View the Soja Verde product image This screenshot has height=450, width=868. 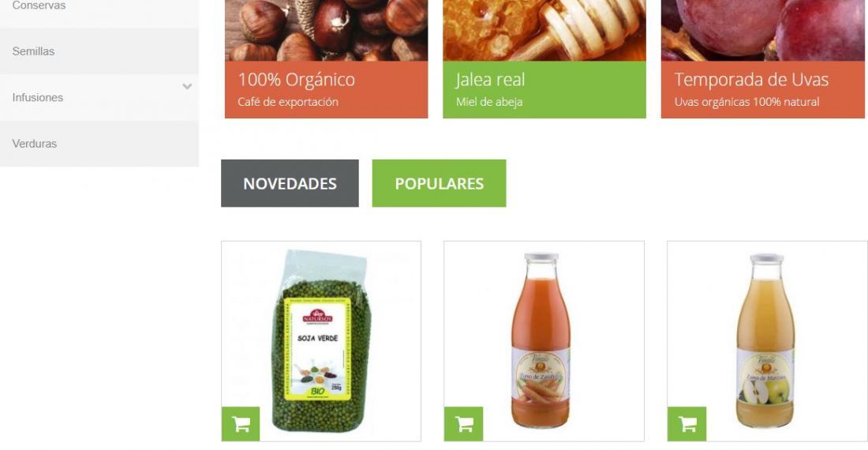point(321,341)
